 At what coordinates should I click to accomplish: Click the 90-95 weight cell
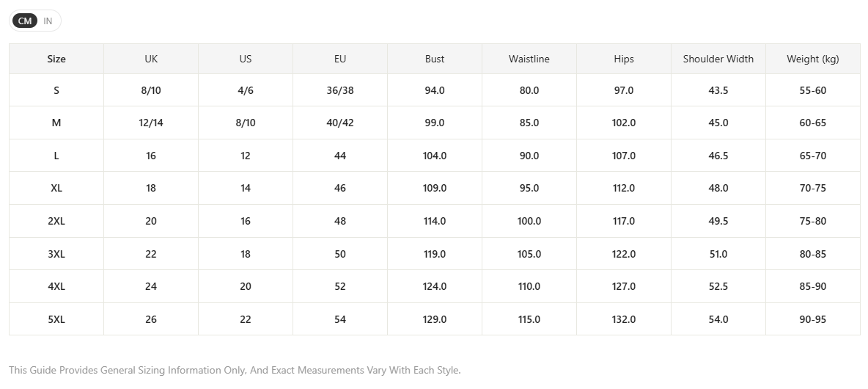(812, 319)
